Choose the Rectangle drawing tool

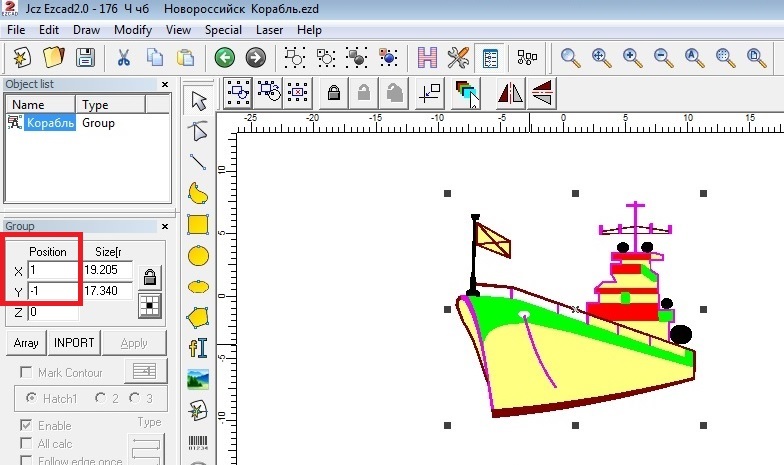pyautogui.click(x=199, y=224)
